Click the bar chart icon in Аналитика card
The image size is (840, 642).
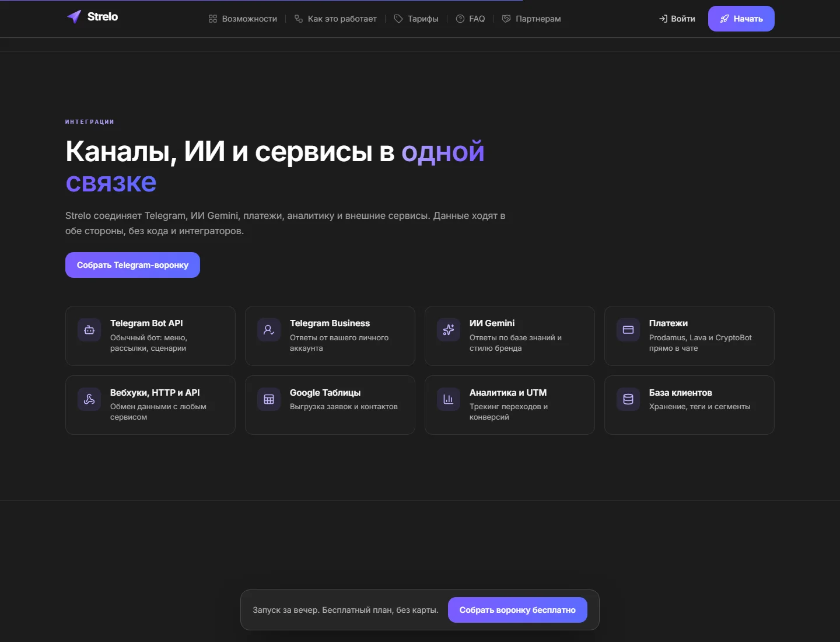pyautogui.click(x=449, y=399)
